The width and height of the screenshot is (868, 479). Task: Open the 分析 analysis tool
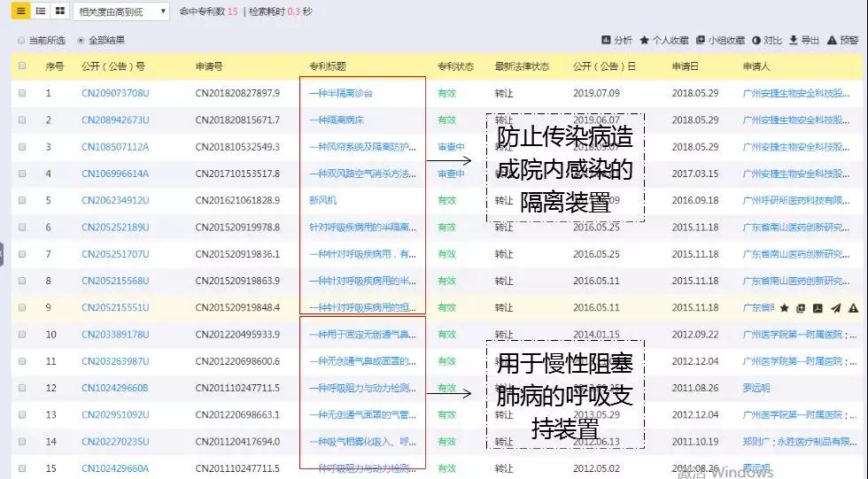pos(616,40)
